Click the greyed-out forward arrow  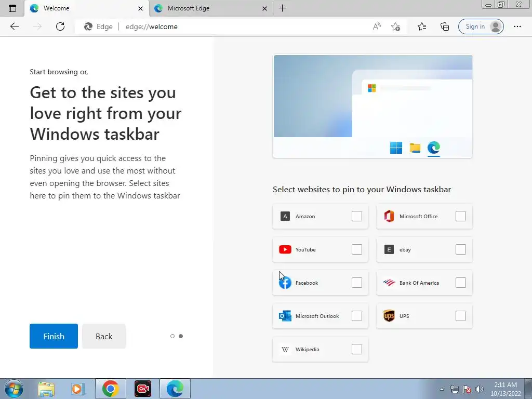37,26
